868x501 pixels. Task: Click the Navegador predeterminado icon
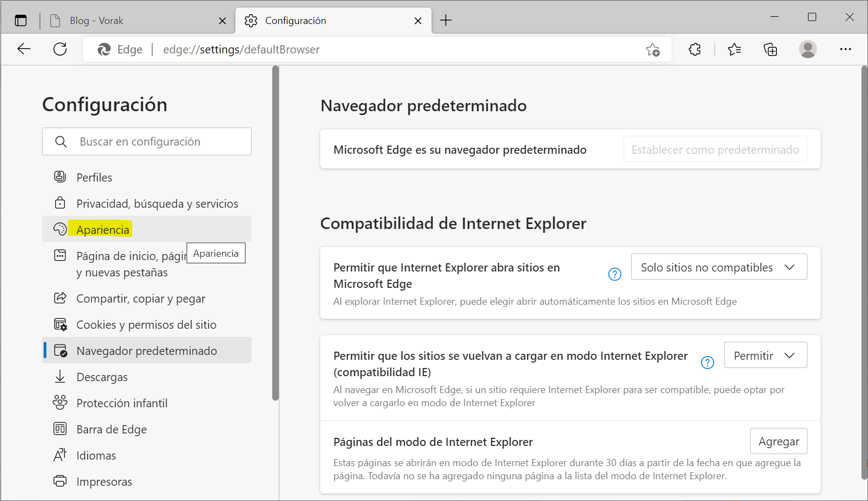tap(61, 351)
